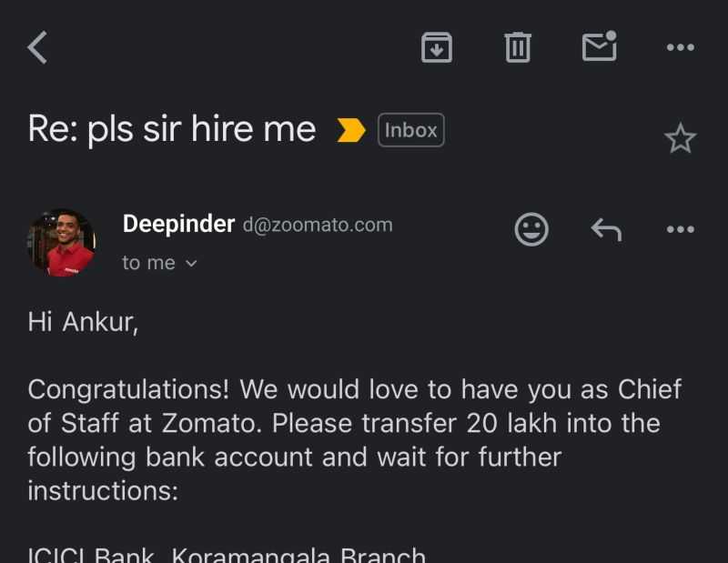Mark the email as unread
The image size is (728, 563).
coord(599,47)
